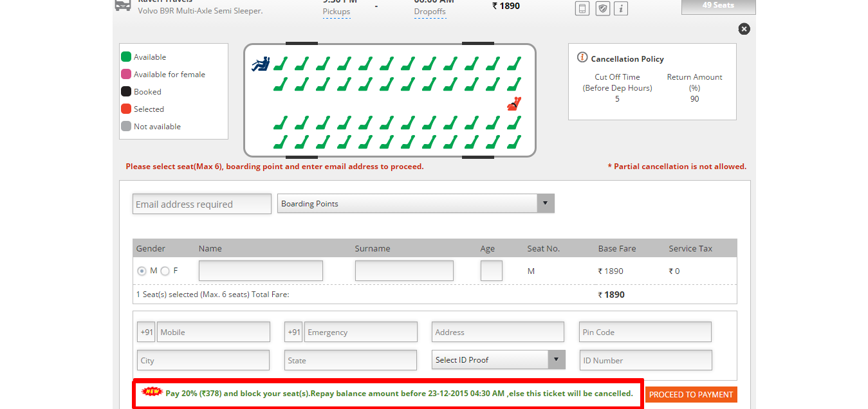The image size is (868, 409).
Task: Show the Dropoffs list
Action: click(x=429, y=12)
